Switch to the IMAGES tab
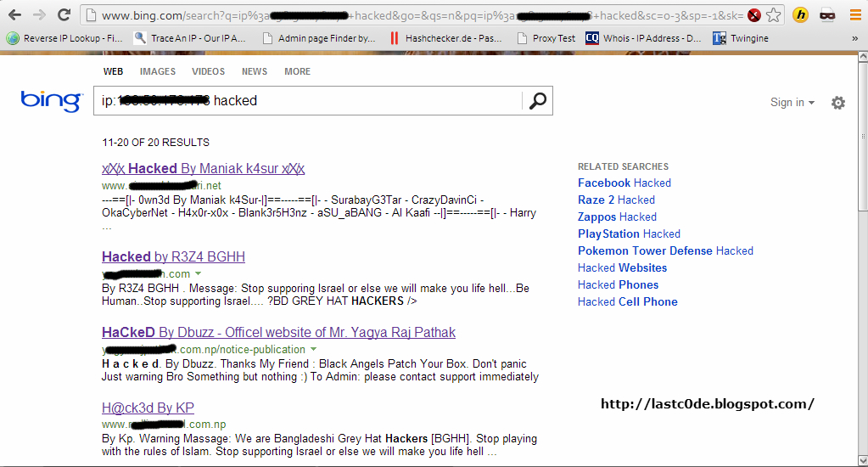 [158, 71]
